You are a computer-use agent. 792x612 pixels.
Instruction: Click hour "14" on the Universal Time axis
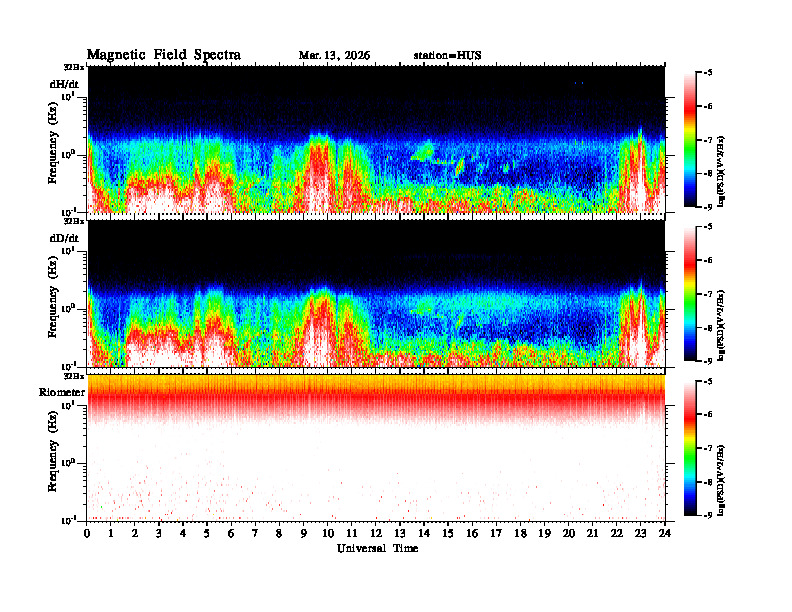tap(424, 534)
